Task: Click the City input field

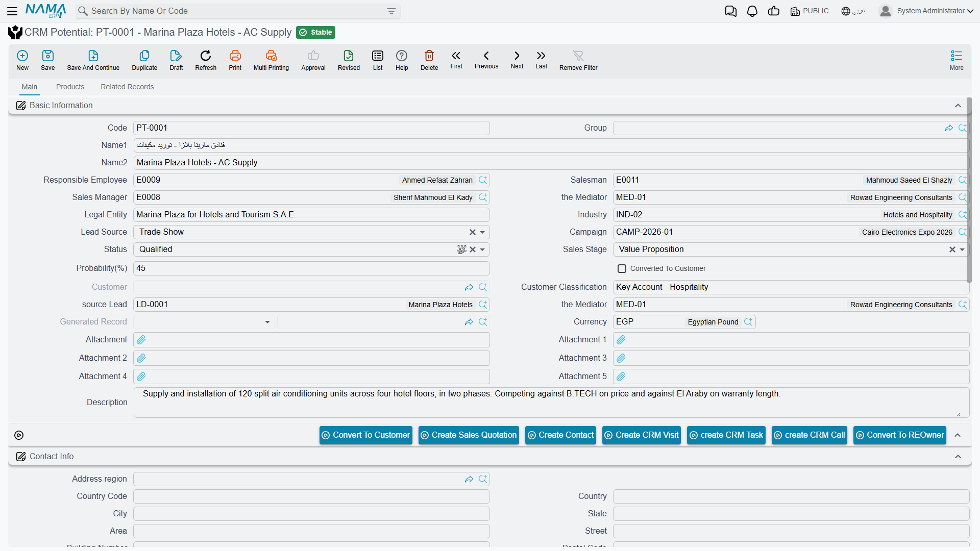Action: [311, 514]
